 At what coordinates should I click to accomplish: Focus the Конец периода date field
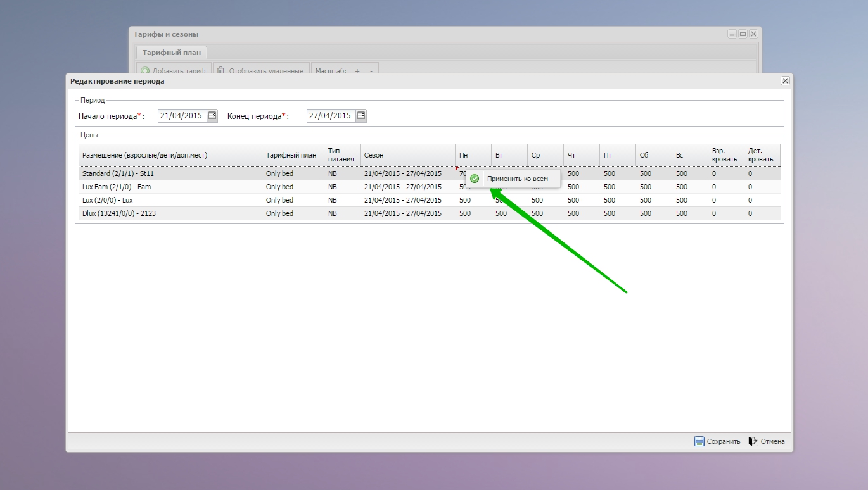(x=330, y=116)
